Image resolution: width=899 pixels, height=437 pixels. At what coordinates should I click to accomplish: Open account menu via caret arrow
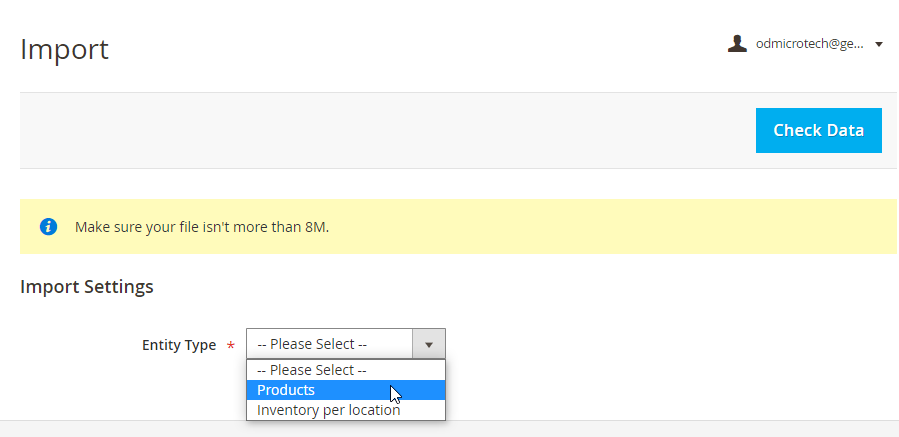click(x=879, y=44)
